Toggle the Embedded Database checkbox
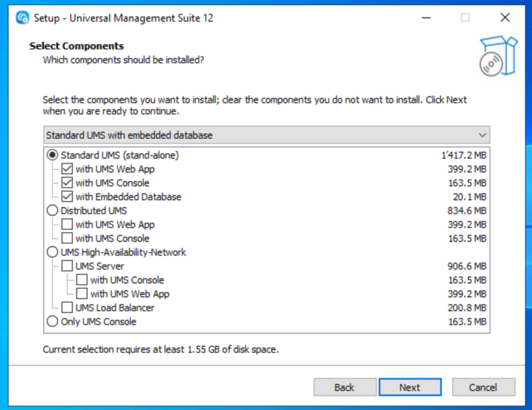Viewport: 532px width, 410px height. pos(67,197)
